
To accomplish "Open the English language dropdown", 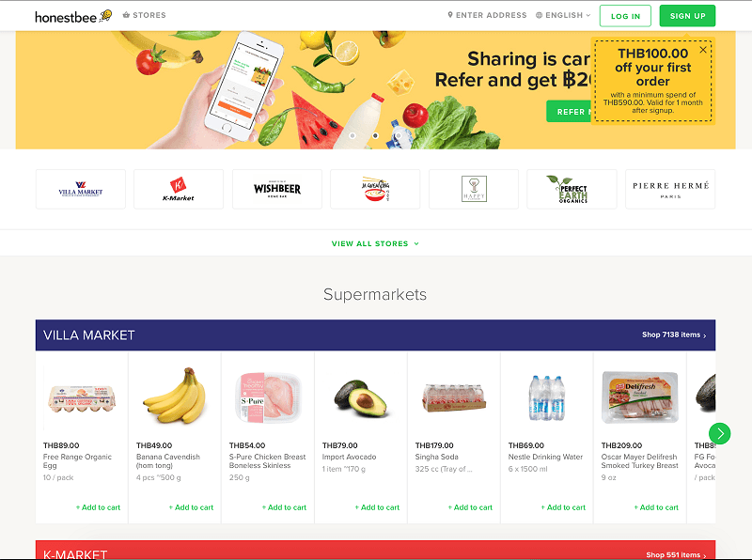I will click(563, 15).
